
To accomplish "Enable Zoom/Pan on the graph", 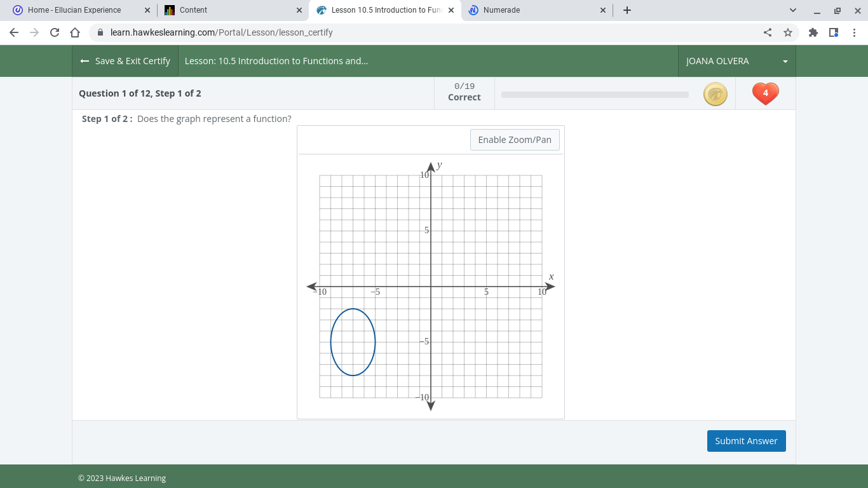I will [x=515, y=139].
